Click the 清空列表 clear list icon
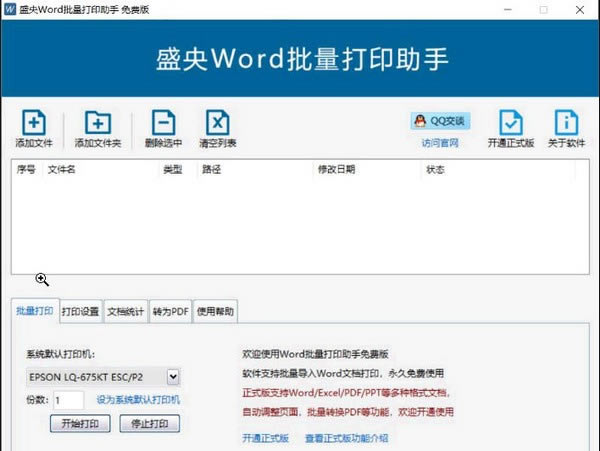 (x=218, y=122)
